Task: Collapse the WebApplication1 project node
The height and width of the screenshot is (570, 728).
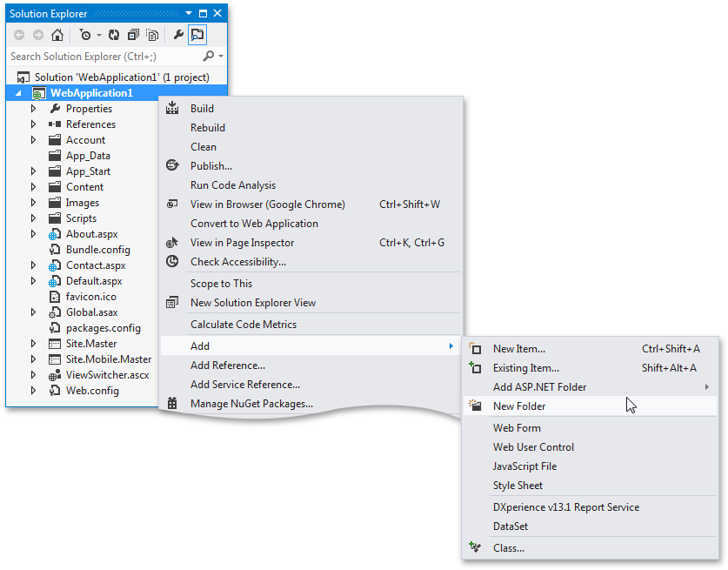Action: (x=19, y=94)
